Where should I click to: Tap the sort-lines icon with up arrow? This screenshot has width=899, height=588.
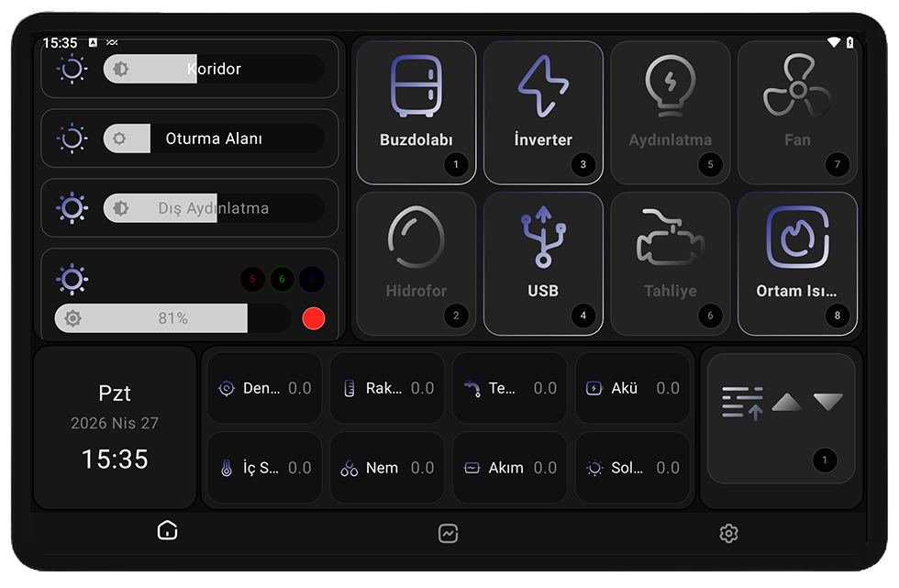click(x=742, y=403)
